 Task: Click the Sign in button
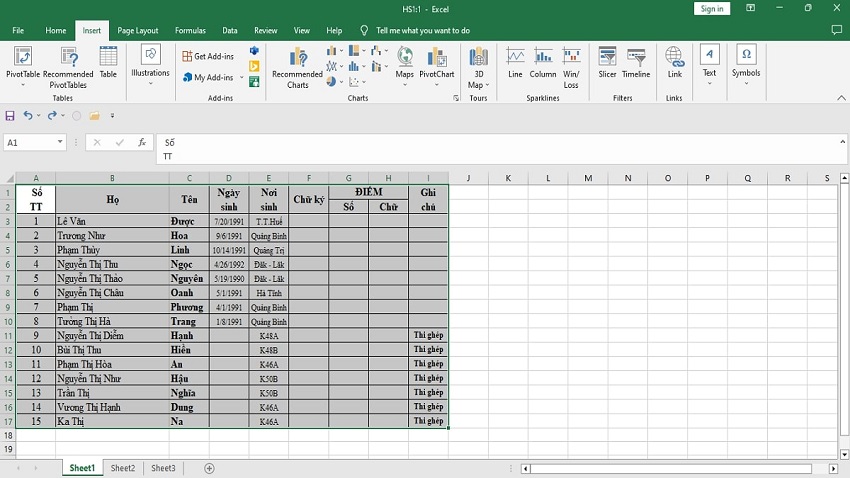click(711, 9)
